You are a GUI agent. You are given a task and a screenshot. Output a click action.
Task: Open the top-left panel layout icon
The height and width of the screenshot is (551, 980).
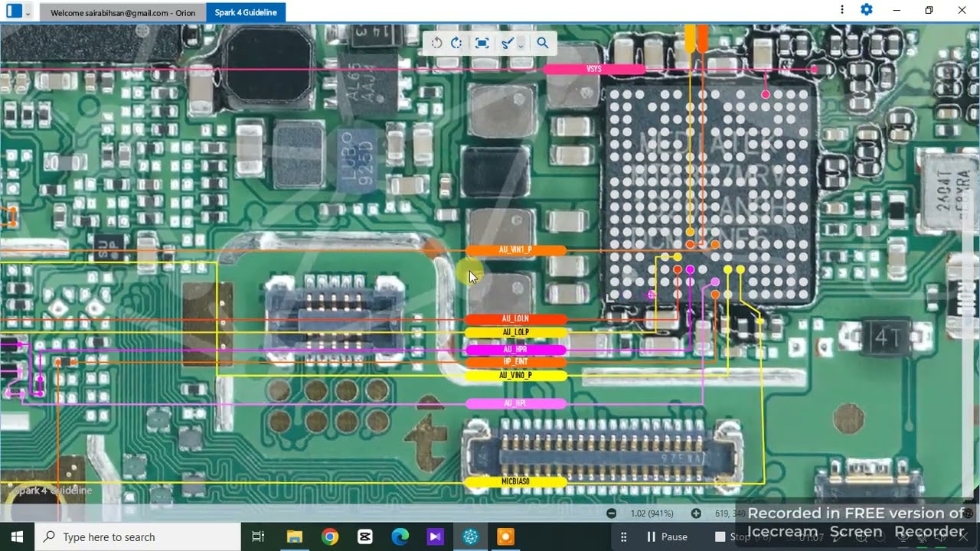(14, 11)
